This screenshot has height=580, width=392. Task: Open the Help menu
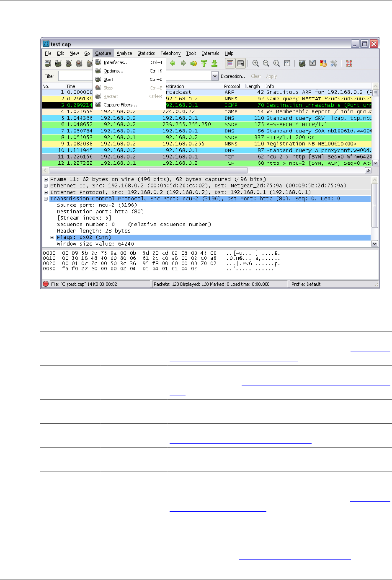pyautogui.click(x=229, y=53)
